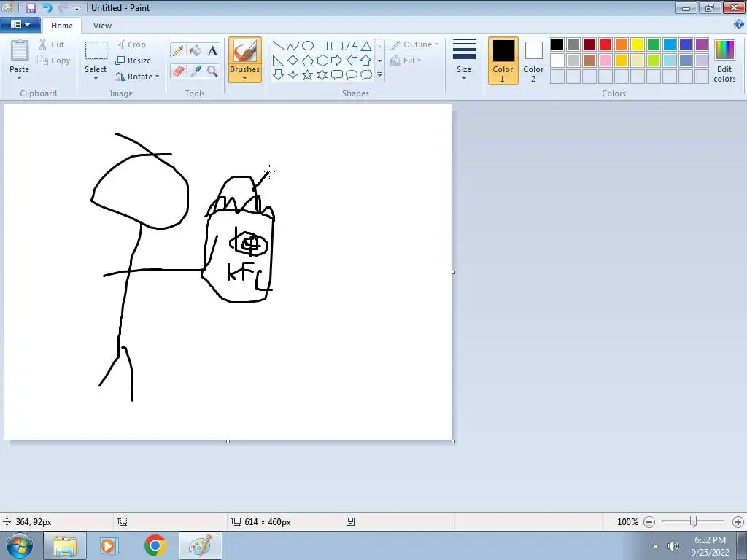Image resolution: width=747 pixels, height=560 pixels.
Task: Click the zoom slider handle
Action: click(694, 522)
